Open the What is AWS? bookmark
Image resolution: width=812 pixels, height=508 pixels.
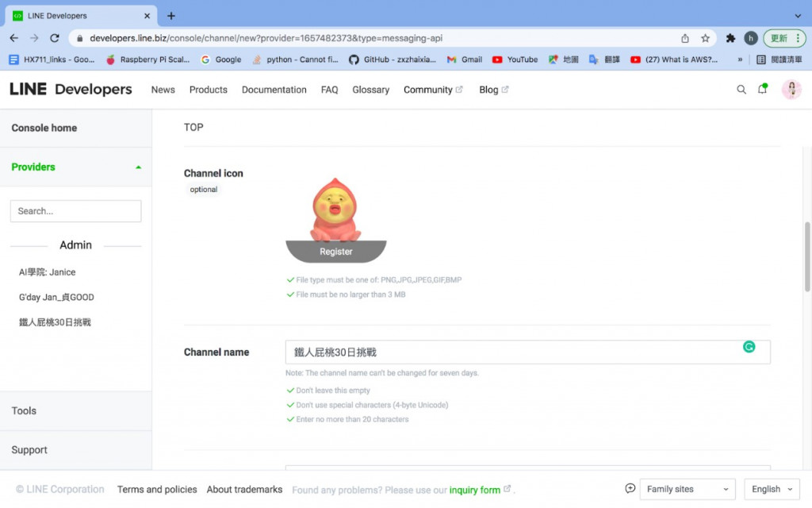(x=674, y=60)
